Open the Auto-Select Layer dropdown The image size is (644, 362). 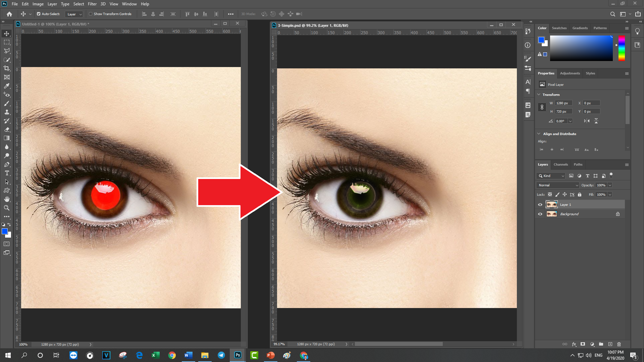[x=74, y=14]
